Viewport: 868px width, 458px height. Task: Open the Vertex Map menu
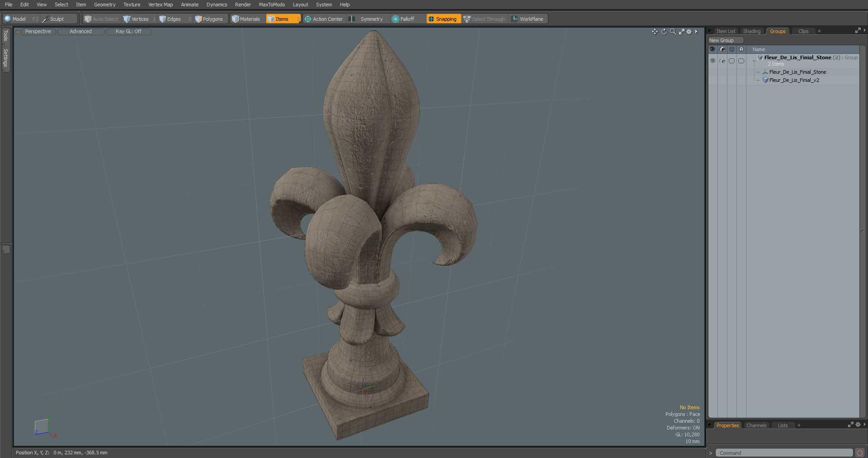(x=160, y=5)
